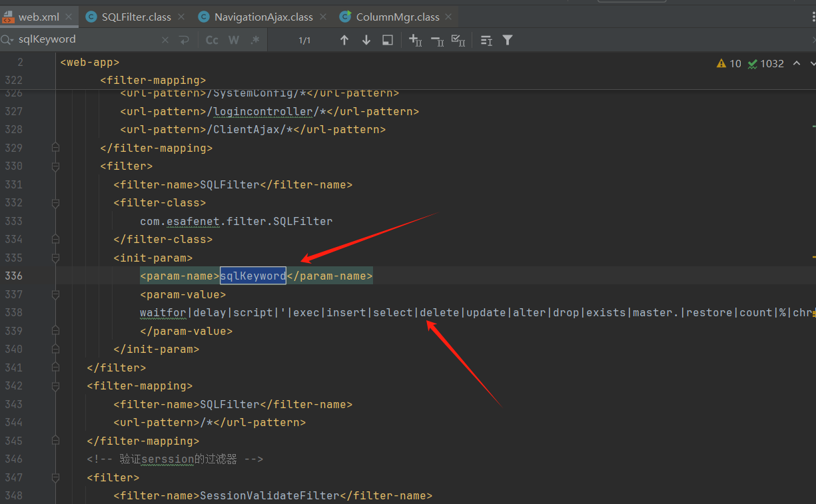Collapse the filter block at line 330
The image size is (816, 504).
(x=56, y=166)
